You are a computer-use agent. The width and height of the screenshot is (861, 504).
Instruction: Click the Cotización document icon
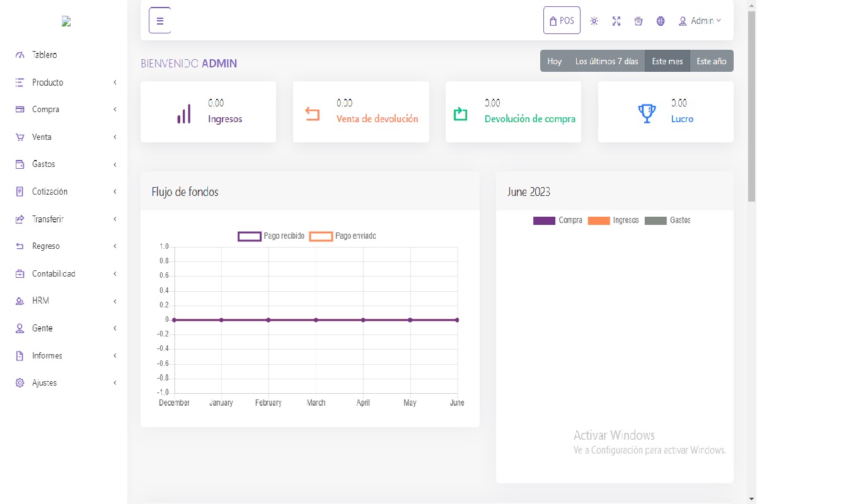coord(20,192)
